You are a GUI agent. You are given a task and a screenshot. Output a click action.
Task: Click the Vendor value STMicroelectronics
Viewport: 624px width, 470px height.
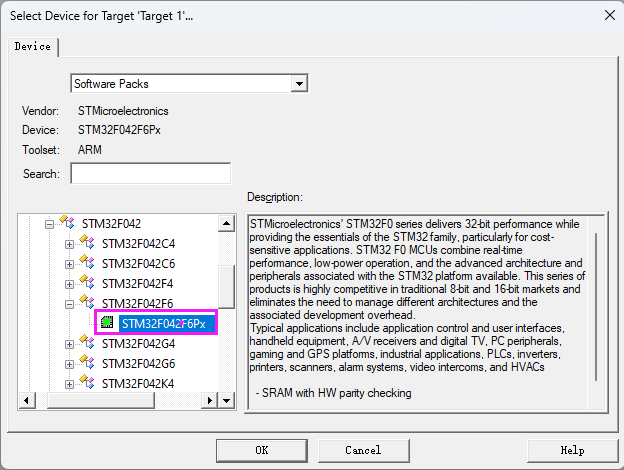123,111
